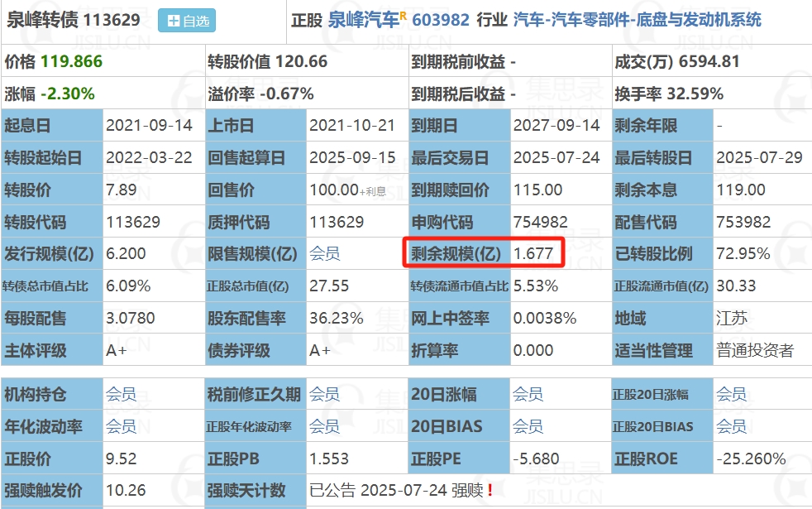812x509 pixels.
Task: Click the 上市日 date 2021-10-21
Action: click(x=352, y=126)
